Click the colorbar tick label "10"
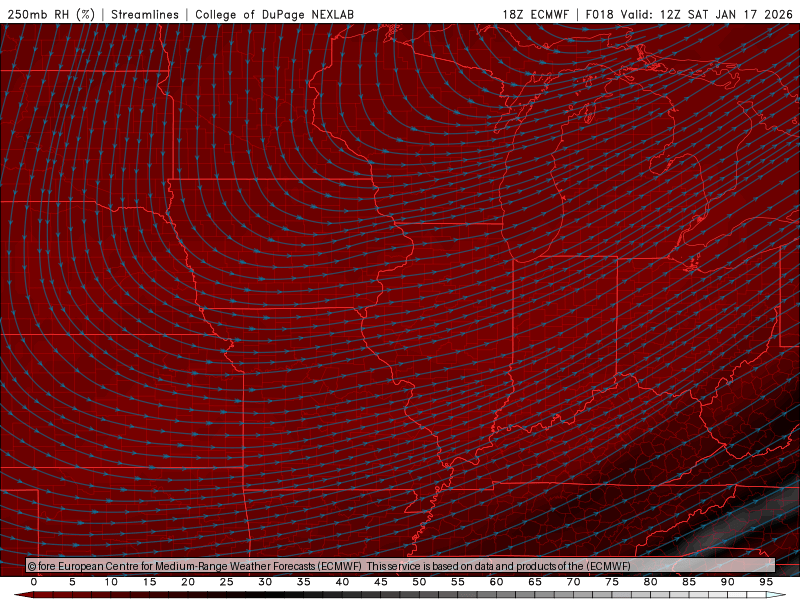 [x=111, y=582]
